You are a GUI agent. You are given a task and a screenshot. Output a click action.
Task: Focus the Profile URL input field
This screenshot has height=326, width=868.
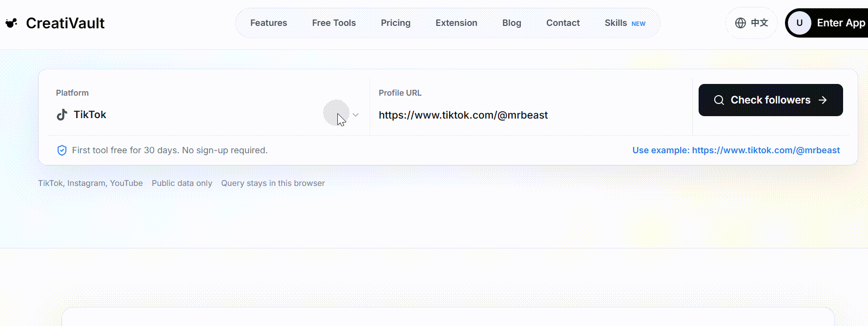[x=531, y=115]
